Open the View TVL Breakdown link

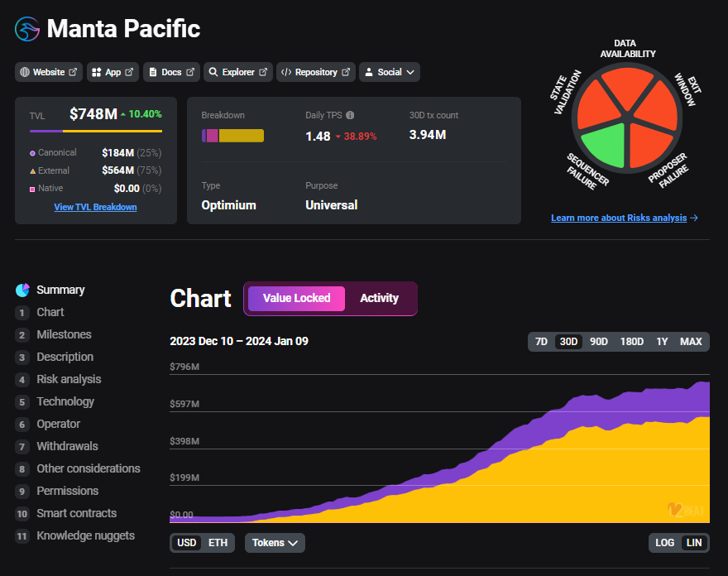pos(95,207)
